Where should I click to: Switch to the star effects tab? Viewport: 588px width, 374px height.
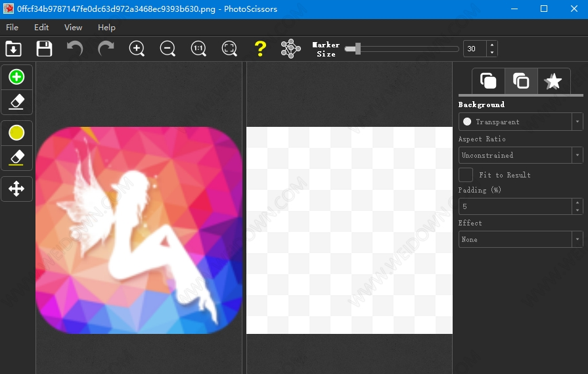[553, 81]
